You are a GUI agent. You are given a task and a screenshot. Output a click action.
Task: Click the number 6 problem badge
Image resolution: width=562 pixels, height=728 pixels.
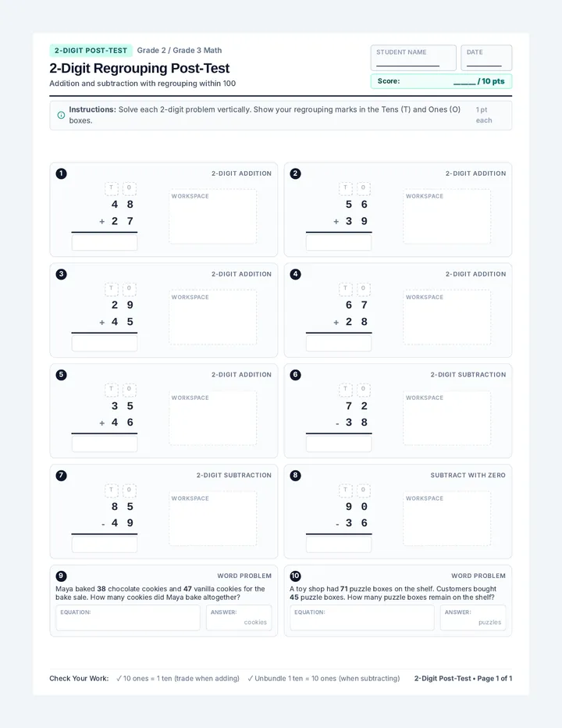[x=295, y=375]
